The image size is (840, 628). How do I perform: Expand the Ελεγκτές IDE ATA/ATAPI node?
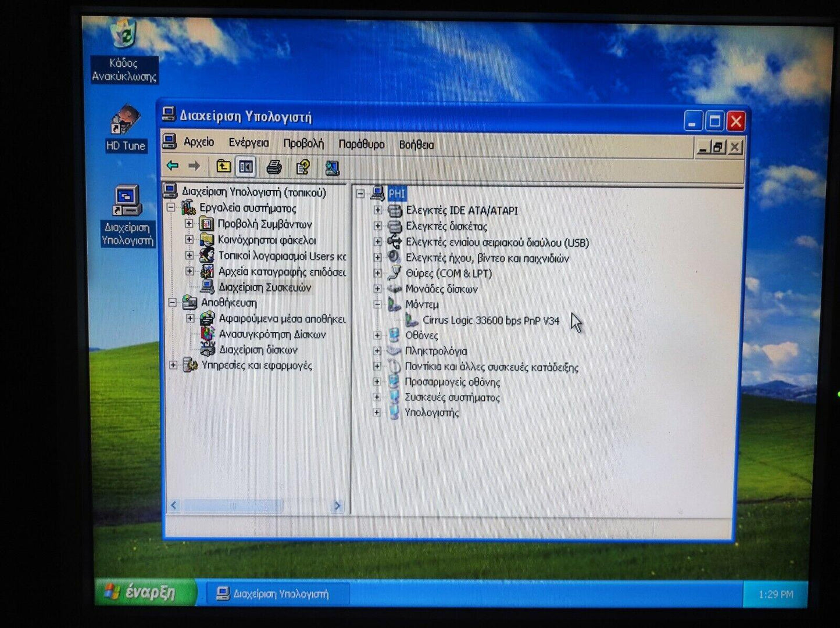(x=378, y=210)
